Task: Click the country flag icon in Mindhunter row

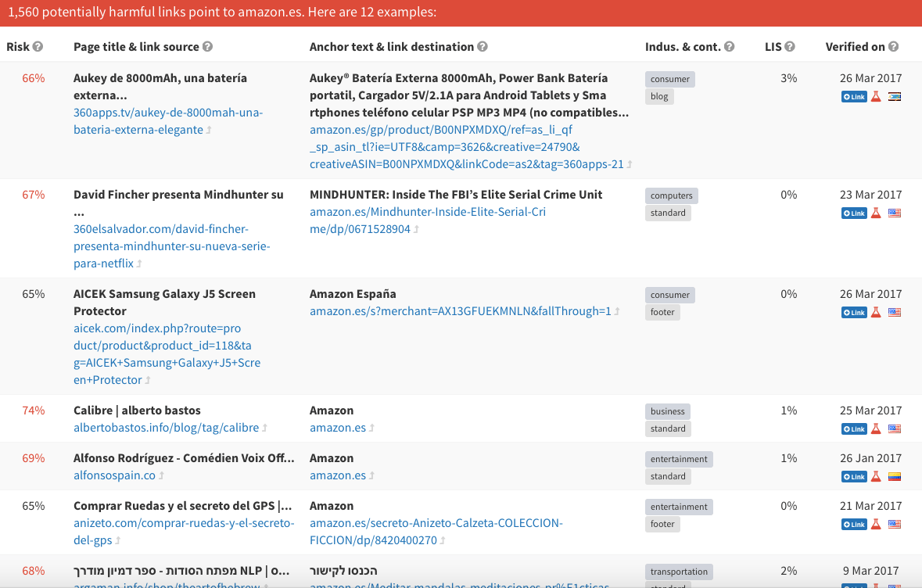Action: point(895,213)
